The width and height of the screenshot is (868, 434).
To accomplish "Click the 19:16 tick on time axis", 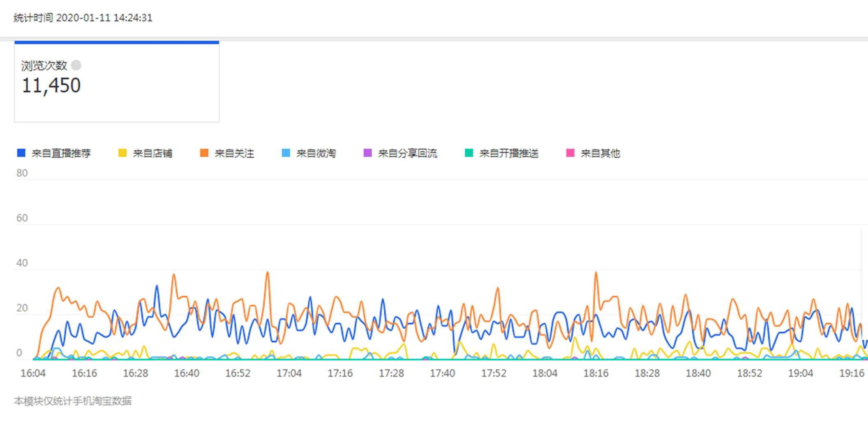I will [852, 373].
